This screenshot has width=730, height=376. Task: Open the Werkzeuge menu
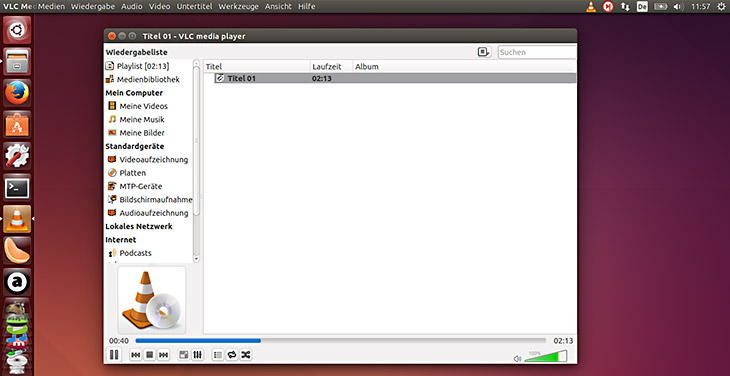[x=238, y=7]
